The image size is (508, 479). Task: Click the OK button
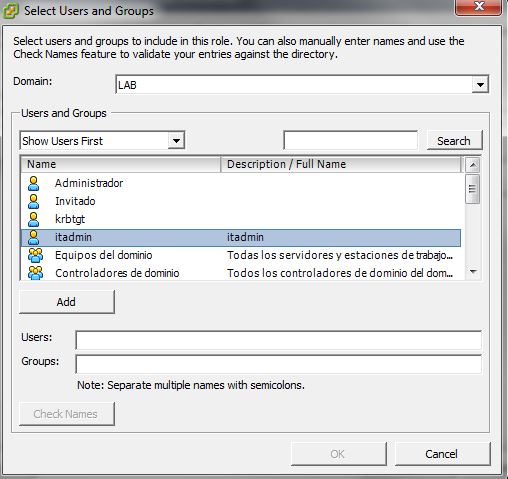339,454
